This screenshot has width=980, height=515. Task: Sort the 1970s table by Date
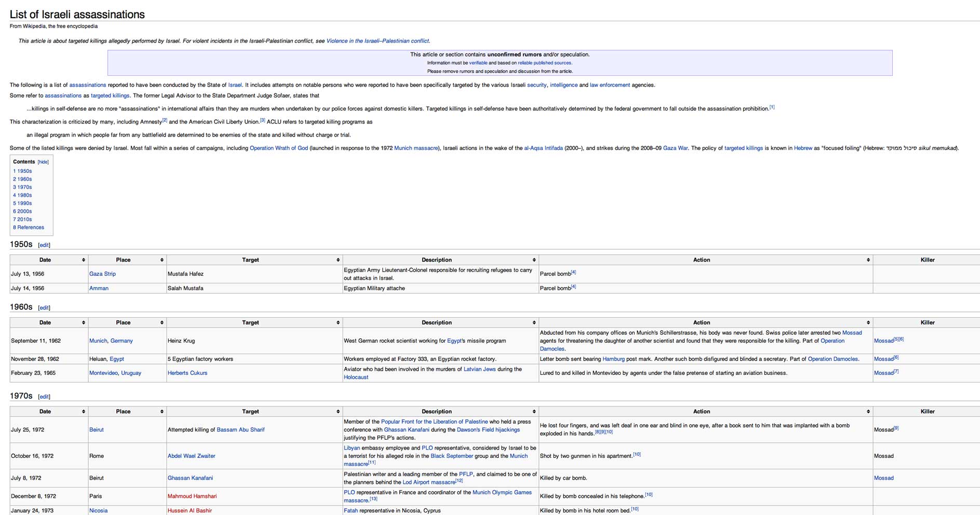click(x=83, y=411)
